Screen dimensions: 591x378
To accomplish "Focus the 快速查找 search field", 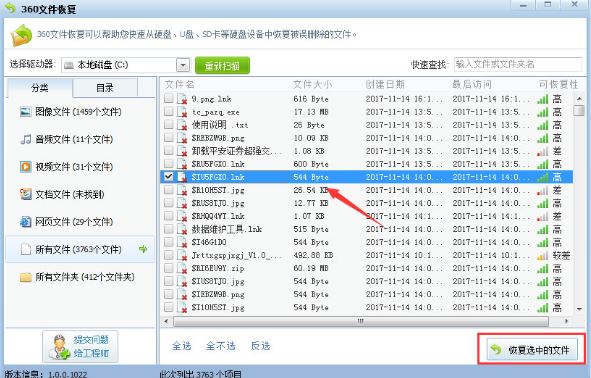I will click(x=518, y=64).
